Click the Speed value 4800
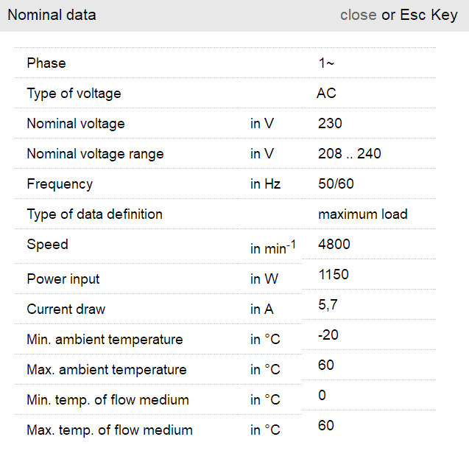 pyautogui.click(x=334, y=245)
